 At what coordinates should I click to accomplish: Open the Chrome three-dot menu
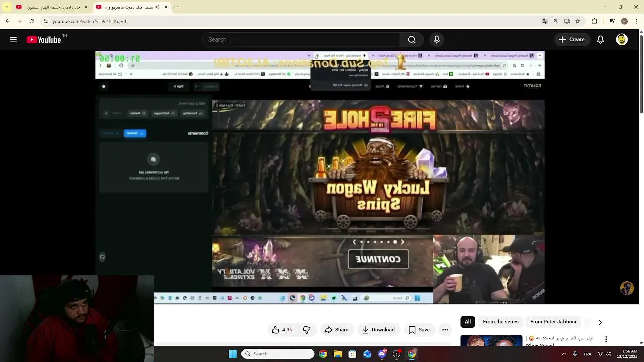click(x=636, y=21)
